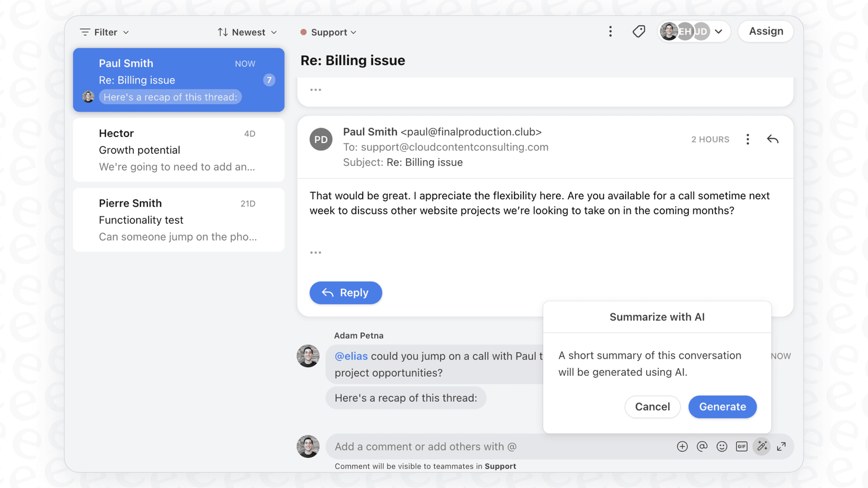
Task: Cancel the Summarize with AI dialog
Action: pyautogui.click(x=653, y=407)
